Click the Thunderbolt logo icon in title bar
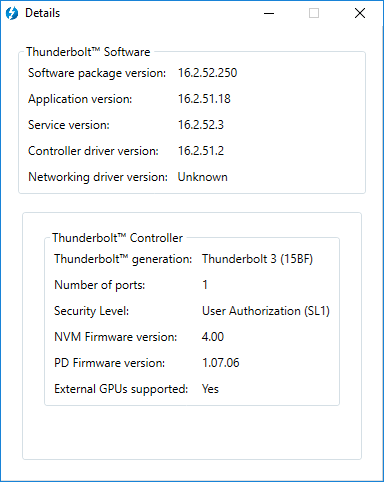Viewport: 384px width, 482px height. (12, 13)
